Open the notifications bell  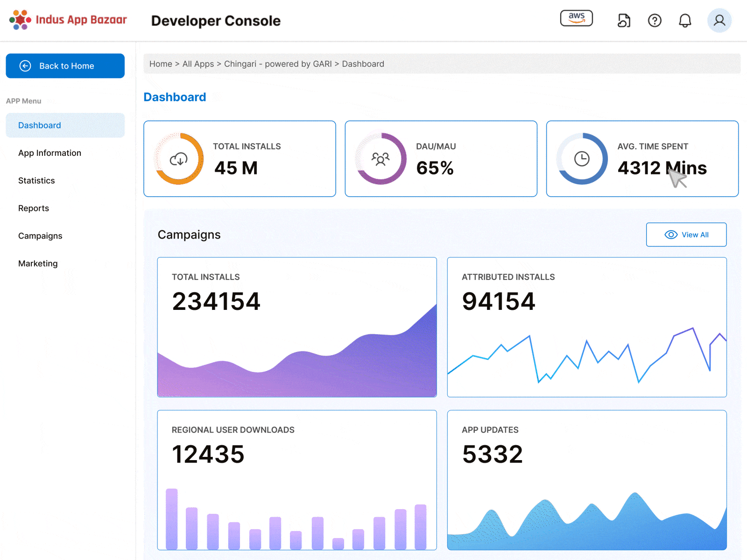click(685, 21)
